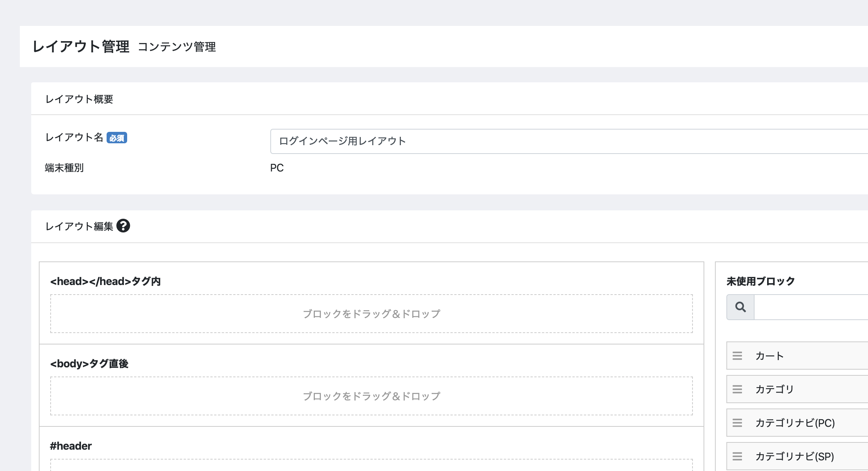The image size is (868, 471).
Task: Click the unused block search magnifier icon
Action: (x=740, y=307)
